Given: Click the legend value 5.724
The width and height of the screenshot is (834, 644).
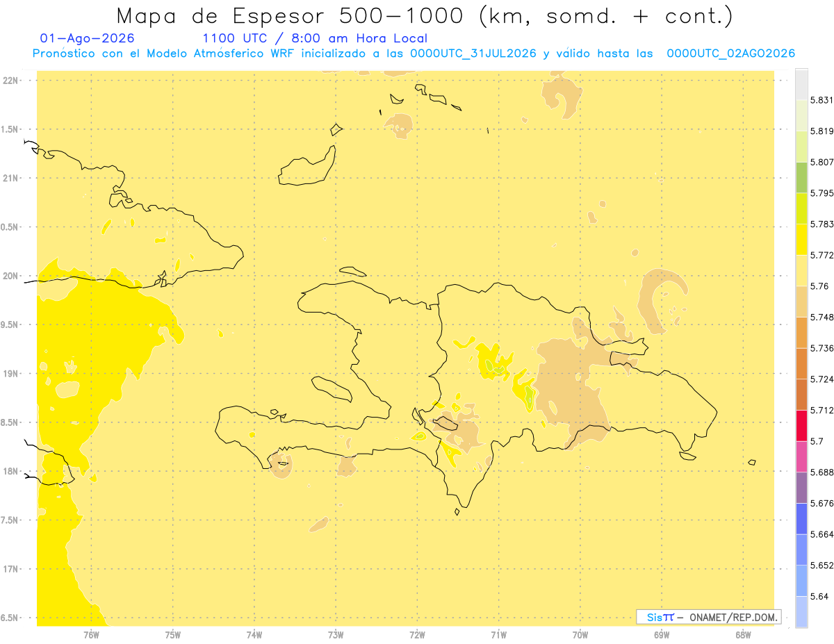Looking at the screenshot, I should pos(821,379).
